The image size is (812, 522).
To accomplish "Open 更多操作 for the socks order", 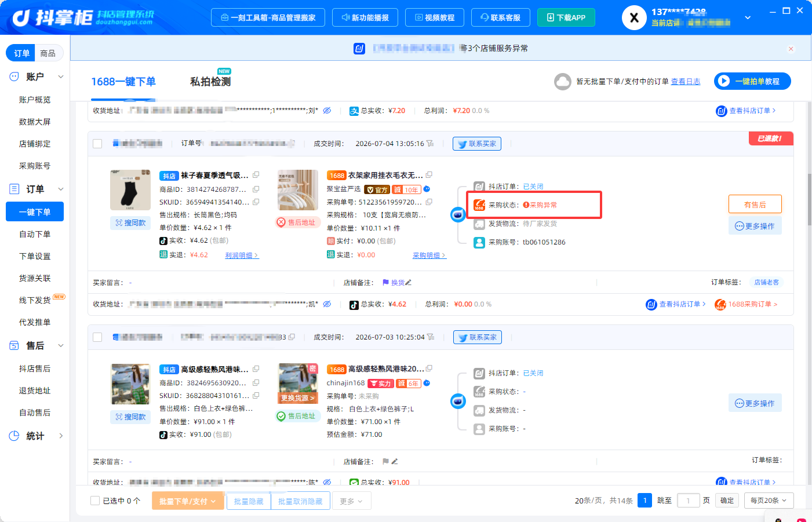I will pos(755,226).
